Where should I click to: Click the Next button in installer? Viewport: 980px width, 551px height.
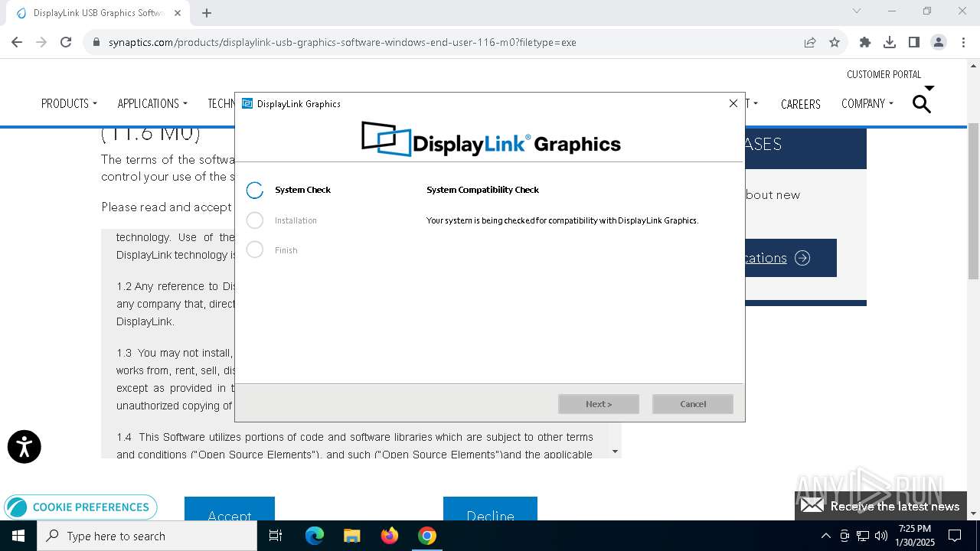(x=599, y=404)
